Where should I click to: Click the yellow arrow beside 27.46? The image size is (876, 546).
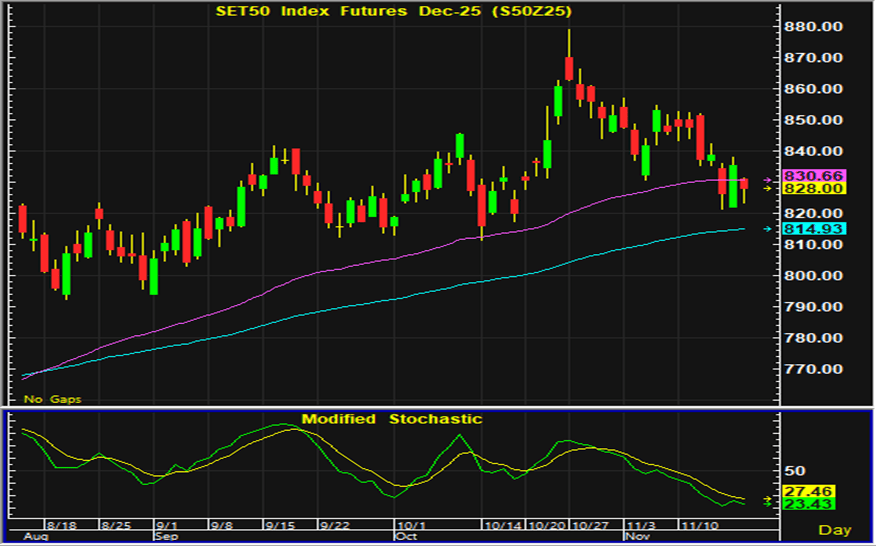pos(768,498)
